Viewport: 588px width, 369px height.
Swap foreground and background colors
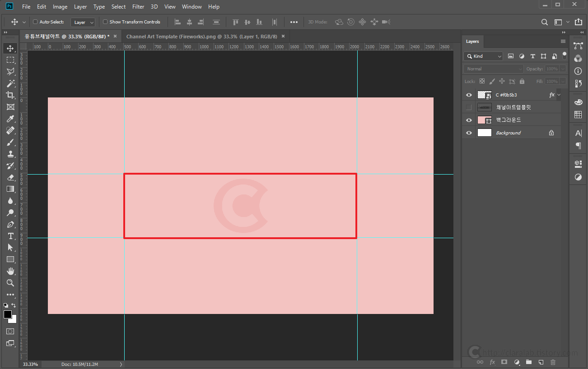(14, 305)
